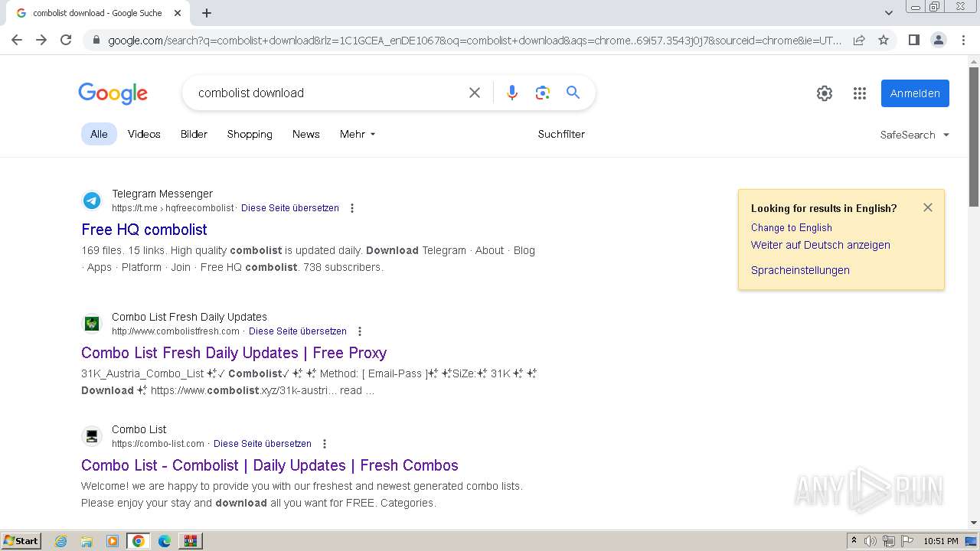
Task: Open Combo List Fresh Daily Updates result
Action: [x=234, y=353]
